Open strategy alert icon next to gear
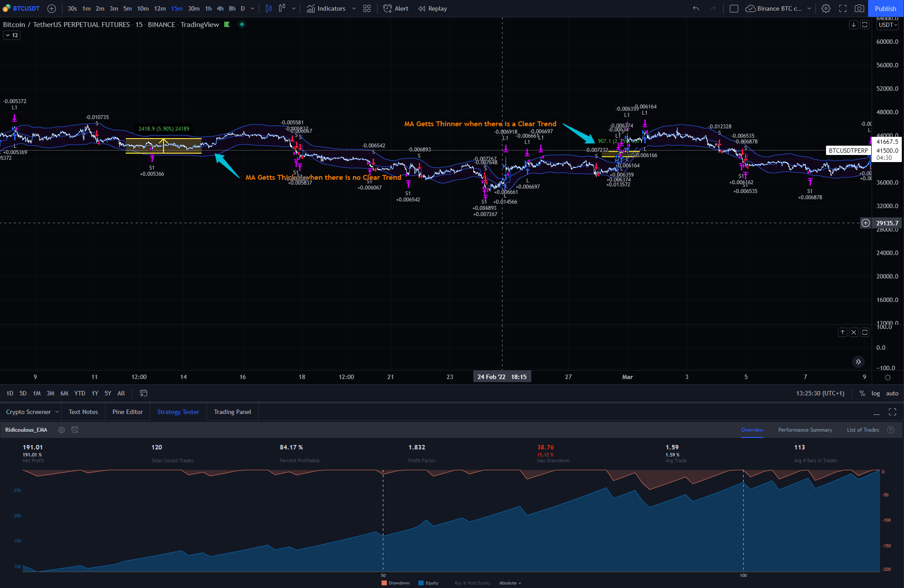This screenshot has width=904, height=588. (x=75, y=430)
